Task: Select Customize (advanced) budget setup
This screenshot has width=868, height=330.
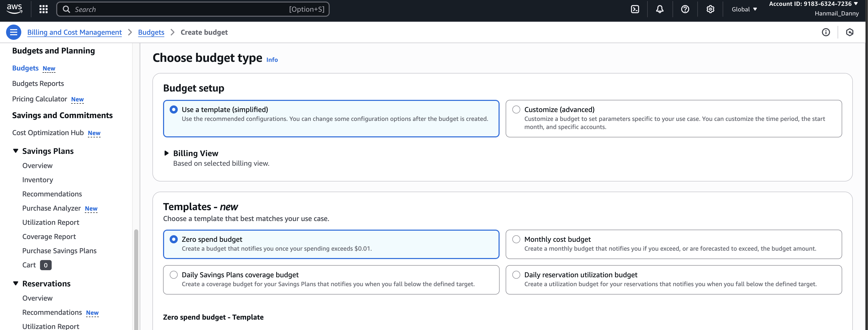Action: point(516,110)
